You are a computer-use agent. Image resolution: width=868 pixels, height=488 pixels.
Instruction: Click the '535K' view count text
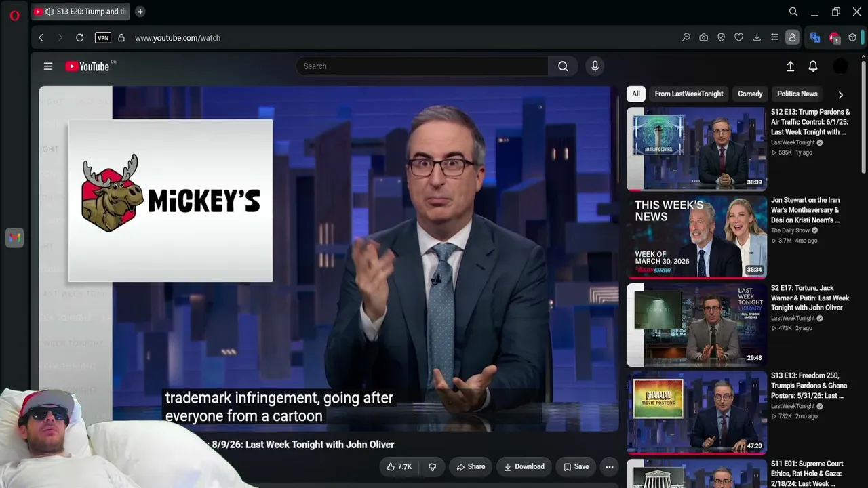[785, 152]
